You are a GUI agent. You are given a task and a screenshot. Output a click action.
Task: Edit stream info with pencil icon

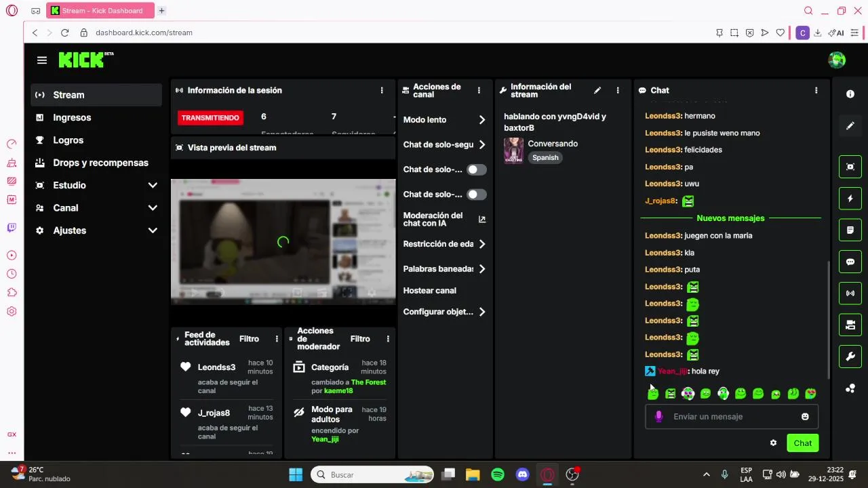[x=597, y=90]
